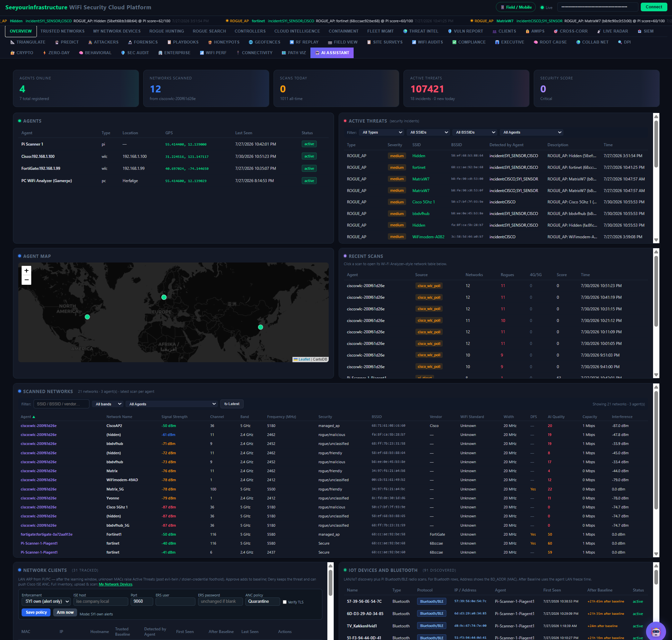Viewport: 672px width, 640px height.
Task: Switch to the Cloud Intelligence tab
Action: (x=297, y=31)
